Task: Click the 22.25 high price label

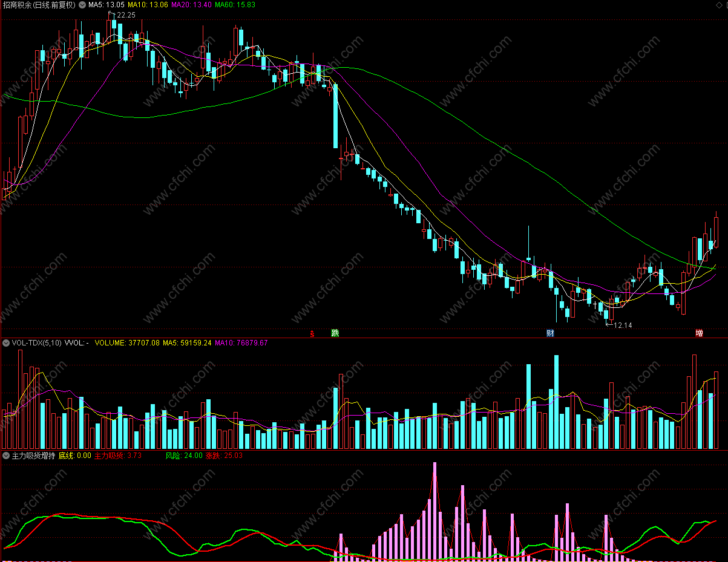Action: 126,15
